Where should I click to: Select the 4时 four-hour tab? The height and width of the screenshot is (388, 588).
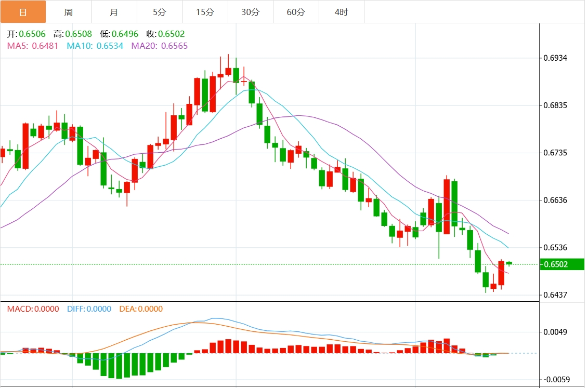pyautogui.click(x=342, y=12)
